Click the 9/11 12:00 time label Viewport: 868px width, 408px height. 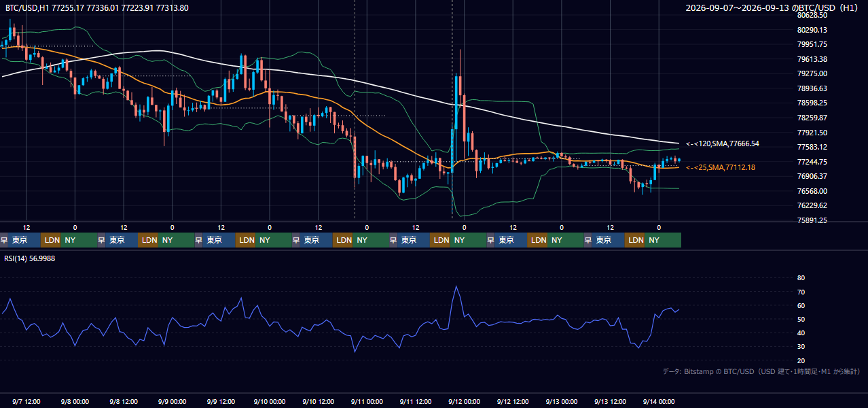pos(416,401)
